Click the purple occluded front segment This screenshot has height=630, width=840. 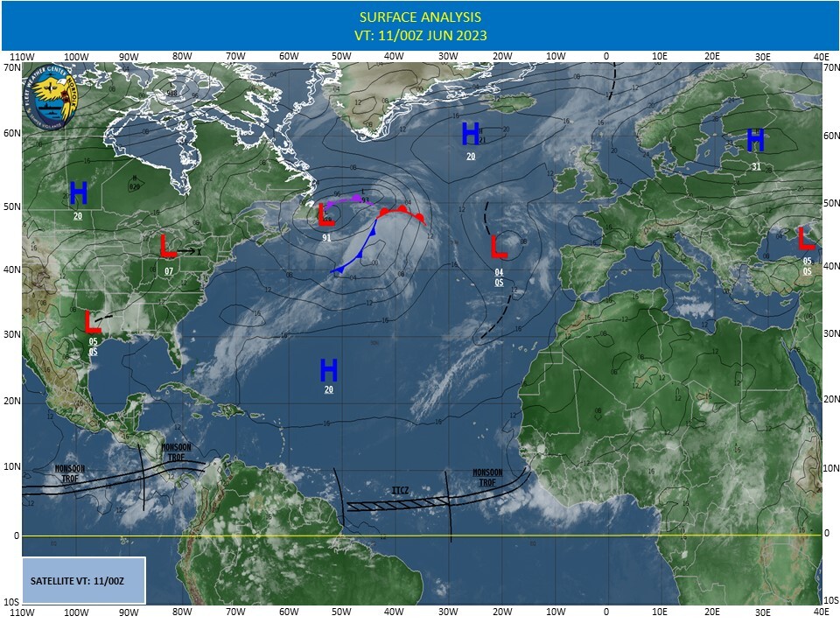click(x=350, y=200)
